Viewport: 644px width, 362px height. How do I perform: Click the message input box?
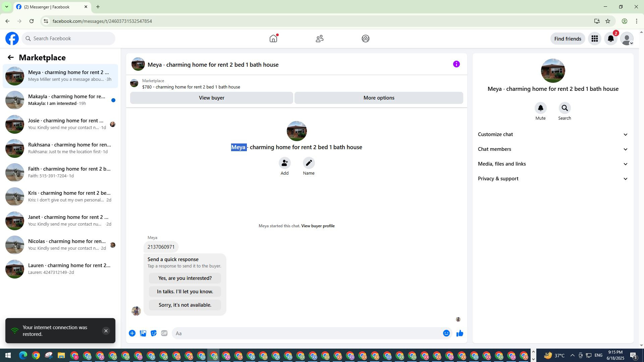click(307, 333)
